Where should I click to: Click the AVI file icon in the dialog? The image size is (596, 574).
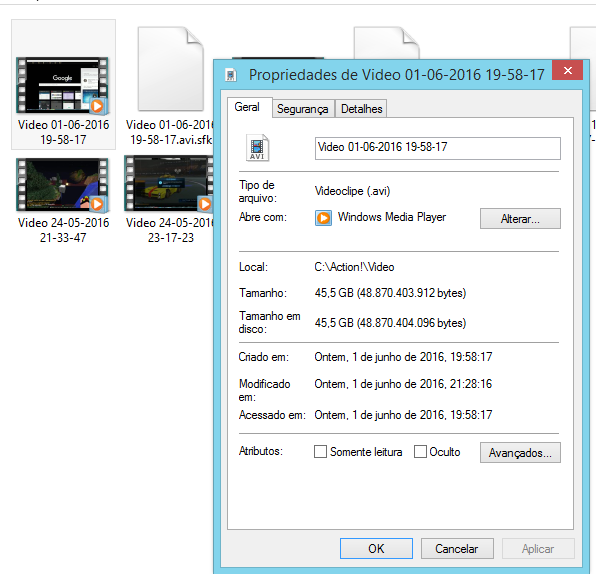[x=257, y=148]
